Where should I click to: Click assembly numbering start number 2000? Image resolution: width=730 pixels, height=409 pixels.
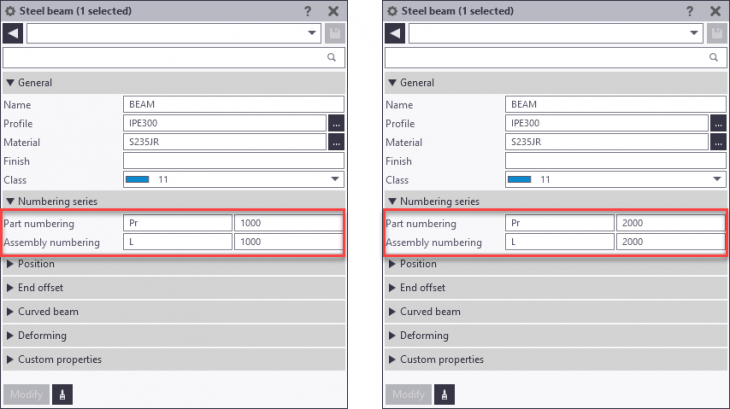tap(670, 242)
